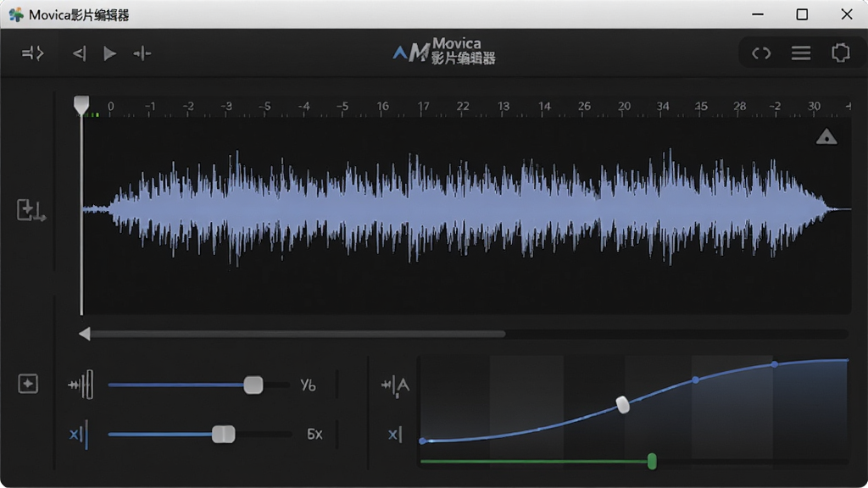Click the x| icon beside the curve editor
868x488 pixels.
(x=395, y=435)
